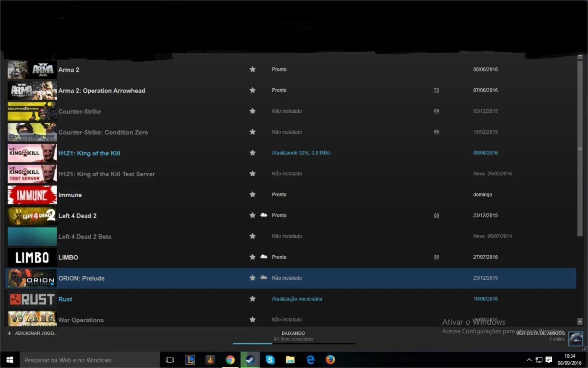Click the LIMBO logo thumbnail
The height and width of the screenshot is (368, 588).
pyautogui.click(x=32, y=257)
